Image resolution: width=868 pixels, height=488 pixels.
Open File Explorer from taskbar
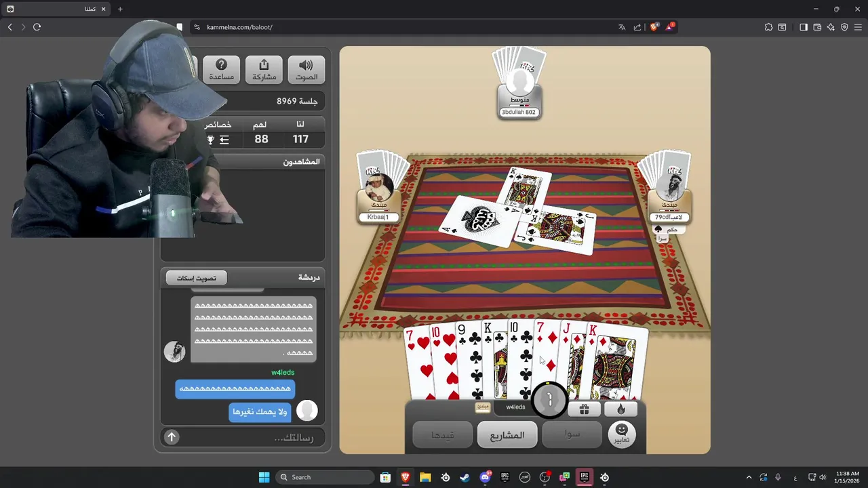(x=425, y=477)
